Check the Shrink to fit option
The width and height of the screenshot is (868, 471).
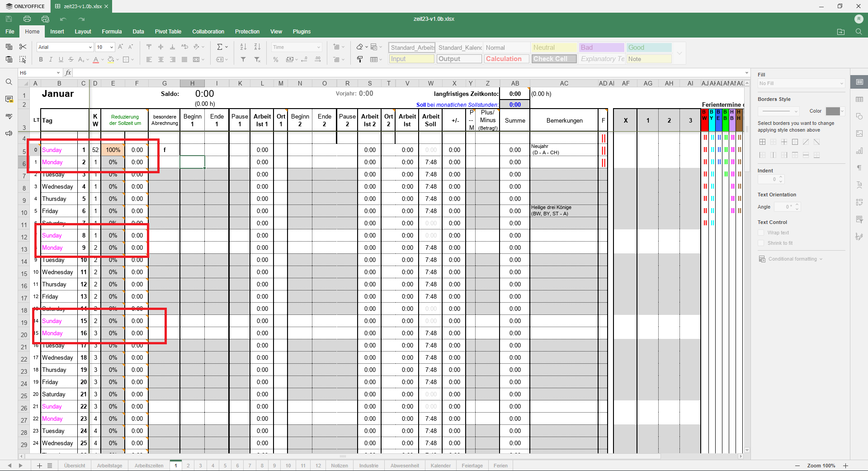tap(761, 243)
